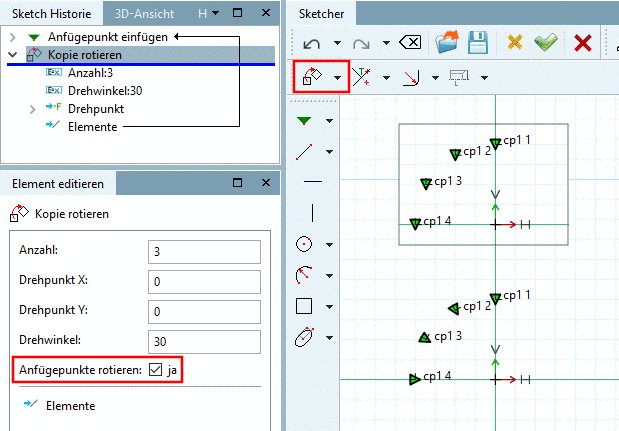Select the Rotate copy tool in toolbar
This screenshot has height=431, width=619.
312,76
